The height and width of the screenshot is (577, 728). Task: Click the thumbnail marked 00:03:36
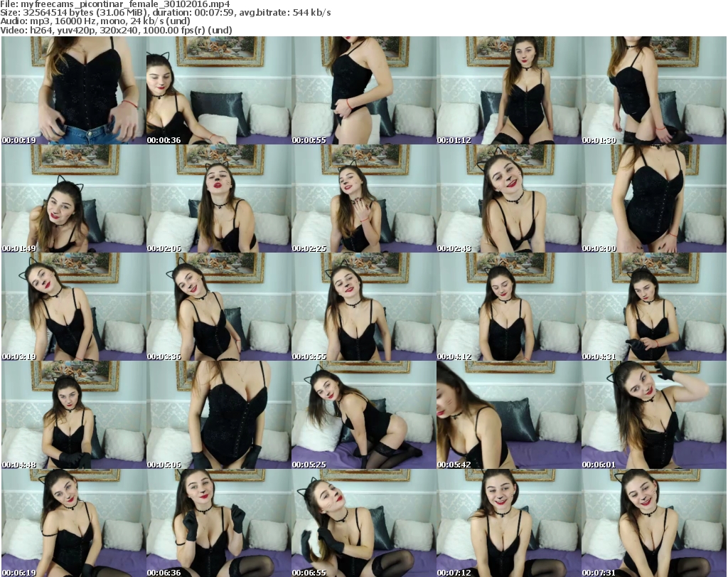[x=218, y=307]
